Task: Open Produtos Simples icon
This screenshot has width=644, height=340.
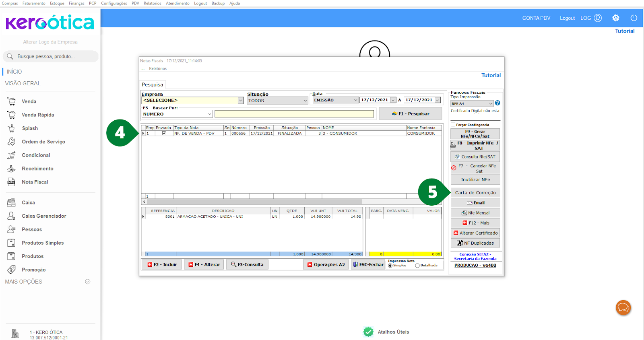Action: (11, 243)
